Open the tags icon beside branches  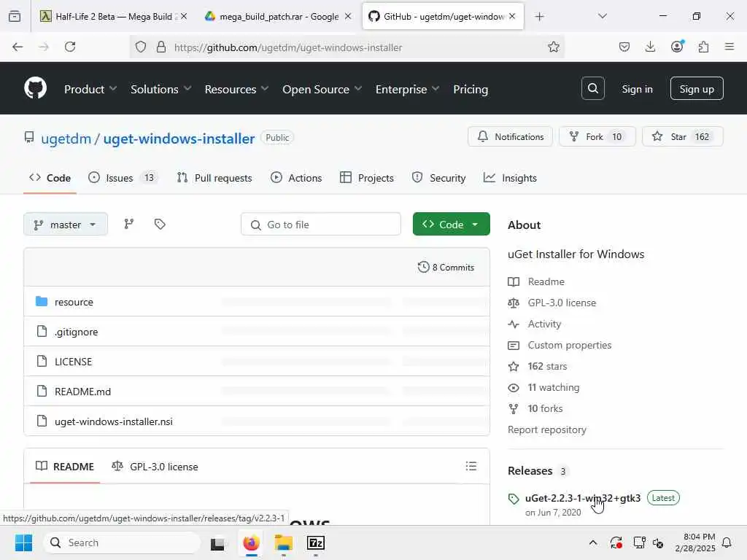coord(160,225)
